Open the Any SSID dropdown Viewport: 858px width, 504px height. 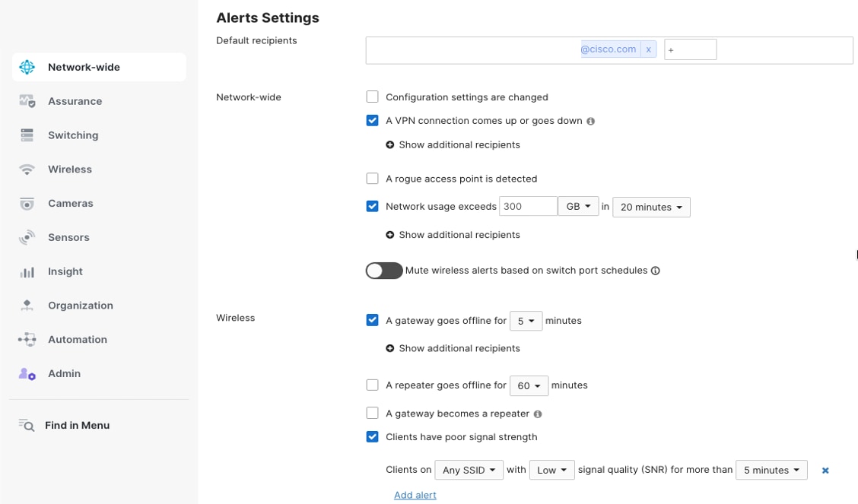click(469, 470)
